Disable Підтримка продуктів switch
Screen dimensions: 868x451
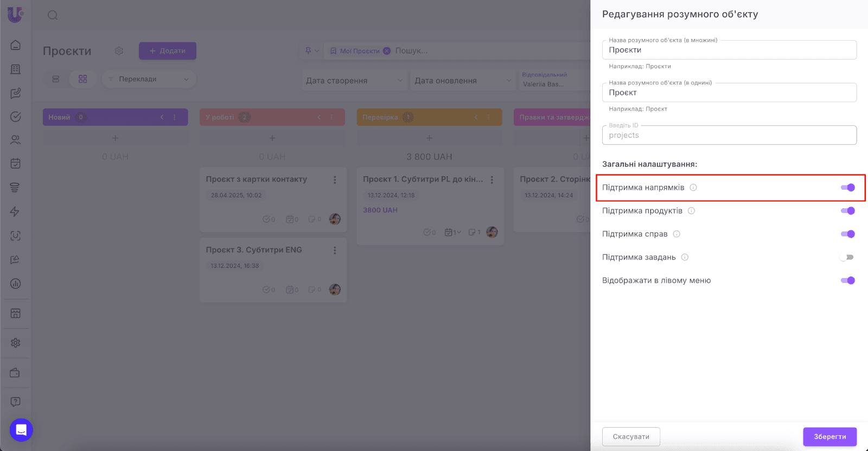tap(847, 211)
